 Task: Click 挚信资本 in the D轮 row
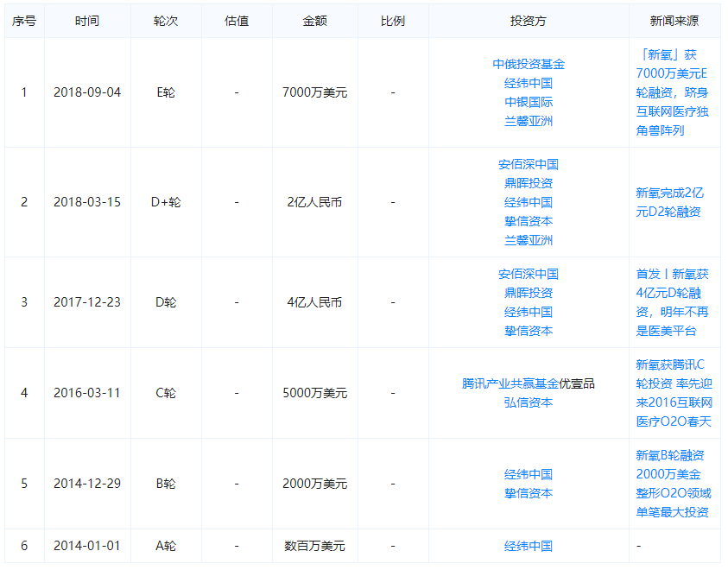pos(529,331)
